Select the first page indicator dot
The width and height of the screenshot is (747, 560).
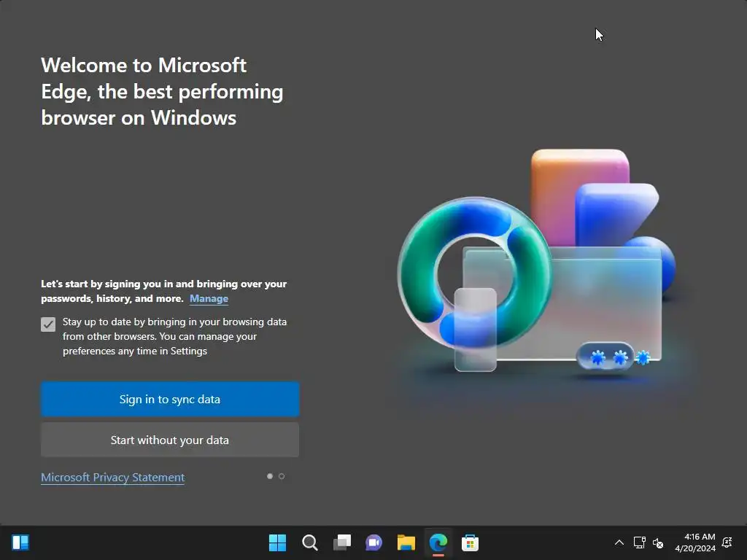pos(270,476)
